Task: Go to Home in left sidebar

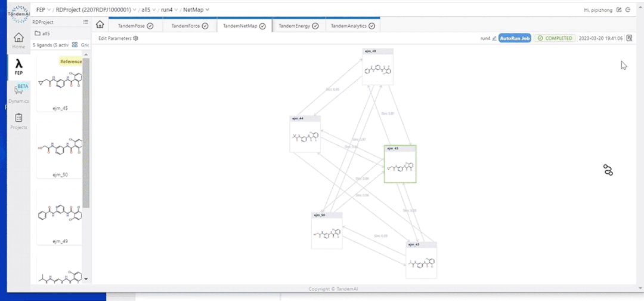Action: point(19,40)
